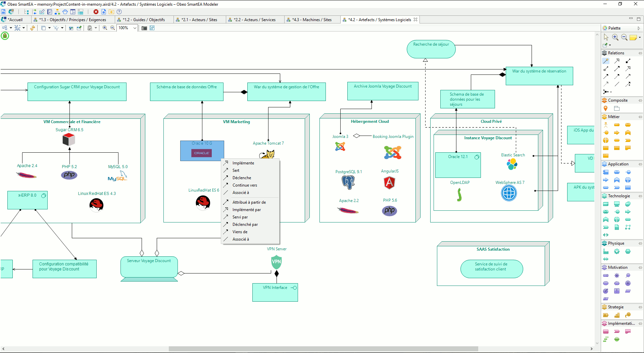644x353 pixels.
Task: Select the 'Recherche de séjour' node
Action: click(431, 49)
